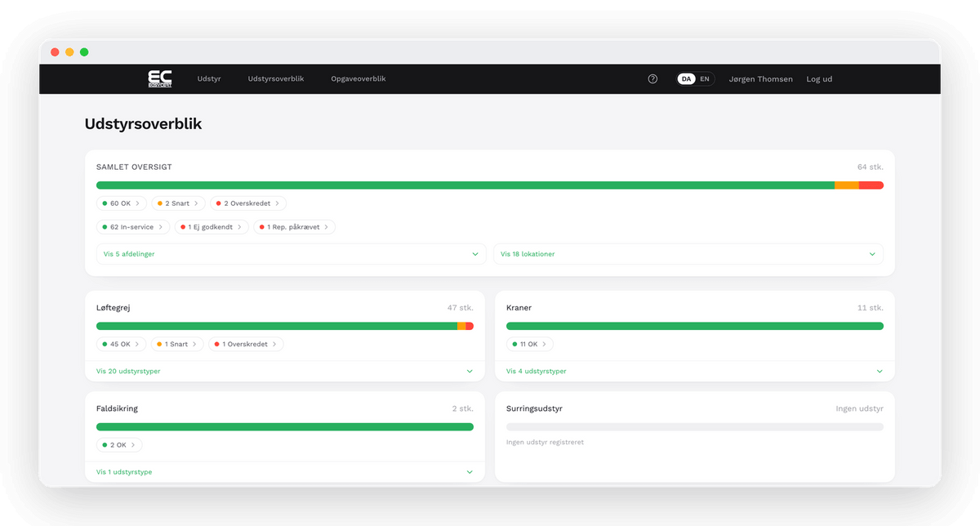Image resolution: width=980 pixels, height=526 pixels.
Task: Filter by the 62 In-service chip
Action: point(133,227)
